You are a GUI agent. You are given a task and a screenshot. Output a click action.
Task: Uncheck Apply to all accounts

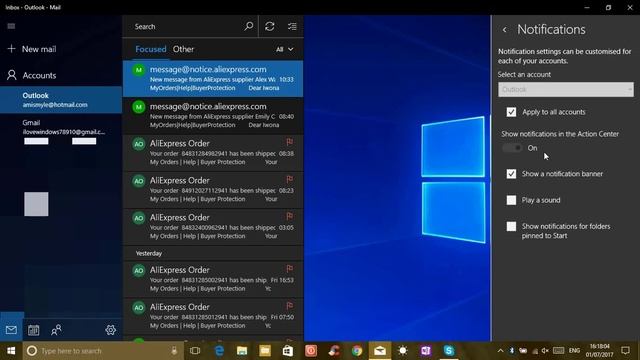[x=511, y=112]
